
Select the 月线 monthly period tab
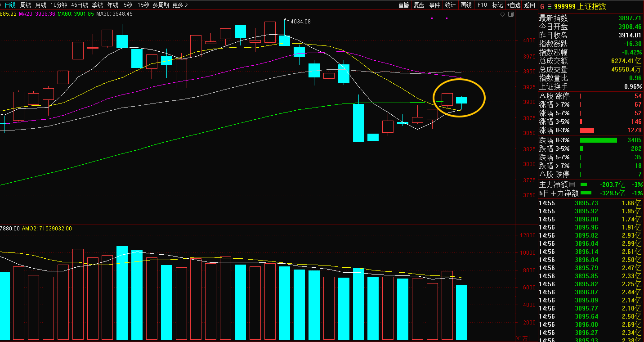coord(40,5)
